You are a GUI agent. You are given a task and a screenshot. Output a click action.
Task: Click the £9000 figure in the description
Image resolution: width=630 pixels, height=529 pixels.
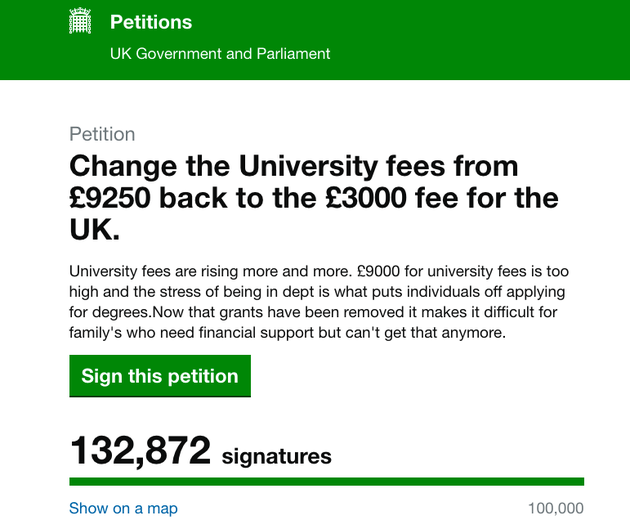coord(378,271)
